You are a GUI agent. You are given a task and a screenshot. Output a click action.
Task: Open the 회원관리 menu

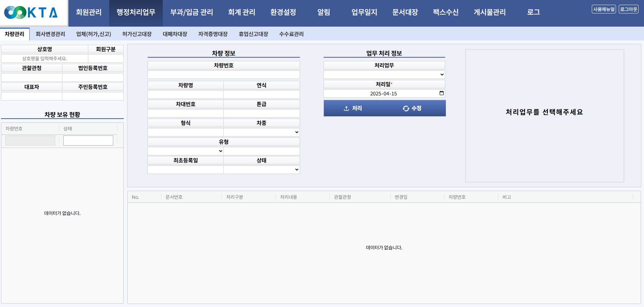coord(89,12)
